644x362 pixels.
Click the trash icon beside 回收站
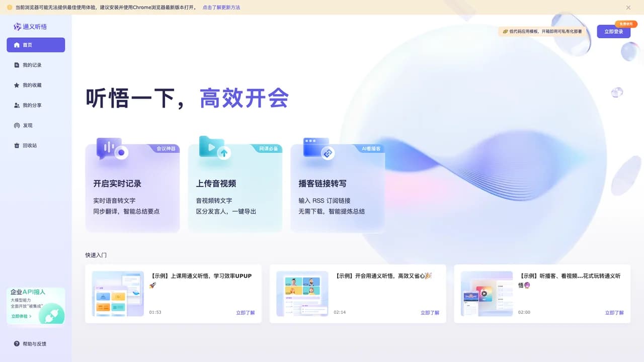(17, 145)
